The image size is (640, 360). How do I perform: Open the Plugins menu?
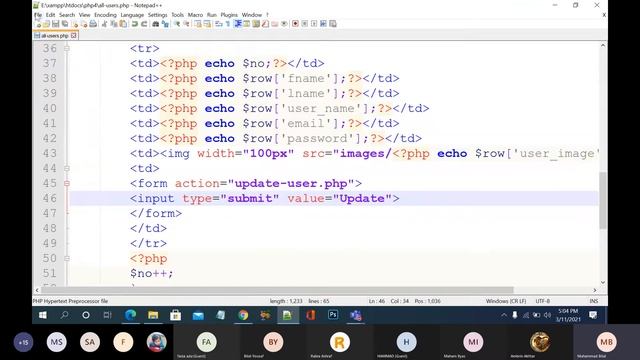(229, 15)
